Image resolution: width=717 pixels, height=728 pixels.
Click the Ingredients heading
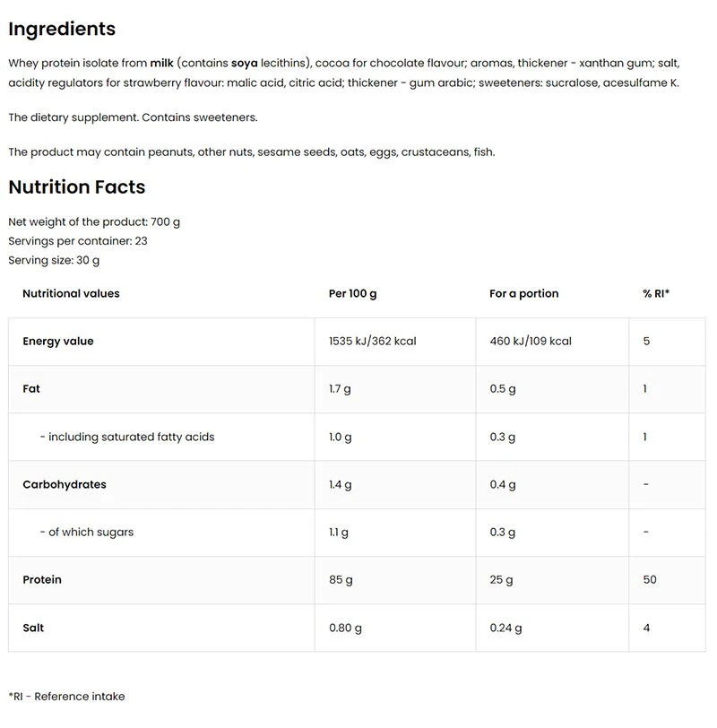62,29
